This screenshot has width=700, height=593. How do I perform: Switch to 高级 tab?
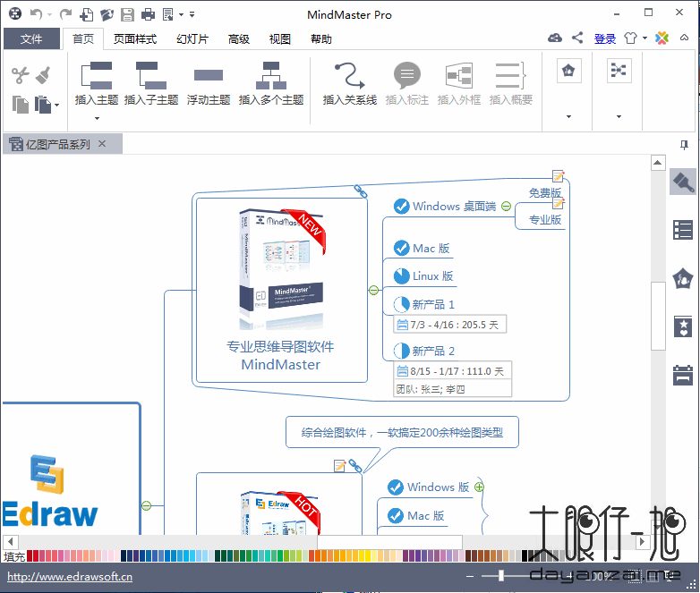tap(239, 38)
